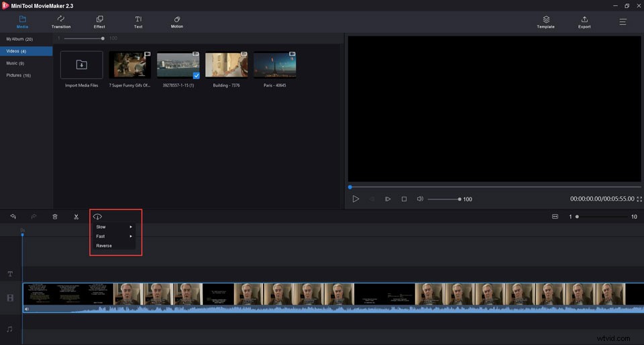Undo the last action
Image resolution: width=644 pixels, height=345 pixels.
tap(13, 216)
